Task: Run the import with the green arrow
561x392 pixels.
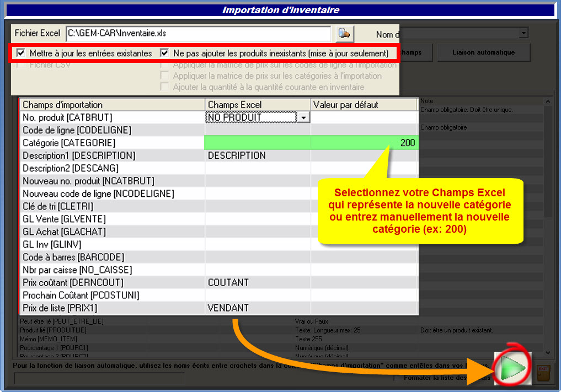Action: point(512,368)
